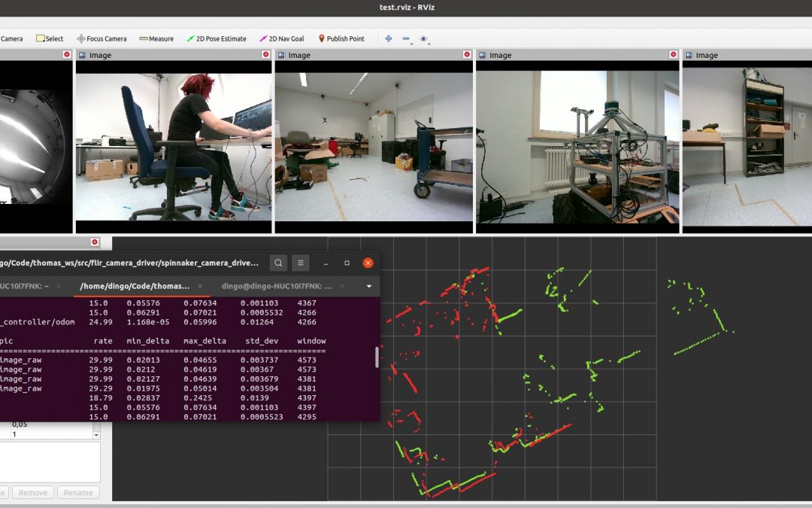The image size is (812, 508).
Task: Activate the 2D Nav Goal tool
Action: pos(282,38)
